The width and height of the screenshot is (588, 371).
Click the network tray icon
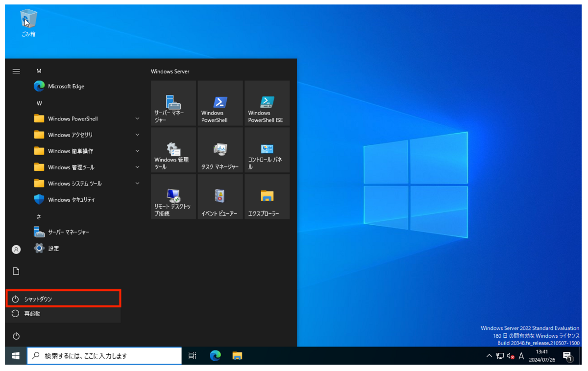[500, 356]
